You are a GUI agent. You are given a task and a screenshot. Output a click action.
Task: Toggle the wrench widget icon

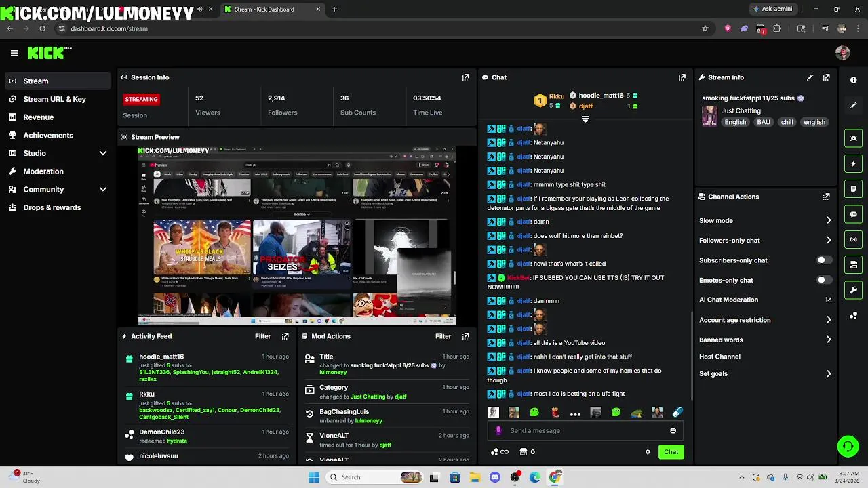tap(853, 290)
